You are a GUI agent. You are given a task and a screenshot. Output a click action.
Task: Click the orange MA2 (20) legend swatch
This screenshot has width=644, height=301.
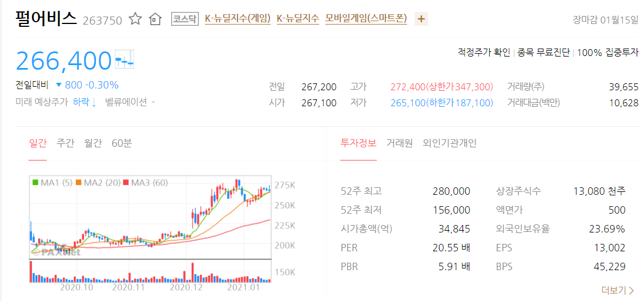click(79, 183)
